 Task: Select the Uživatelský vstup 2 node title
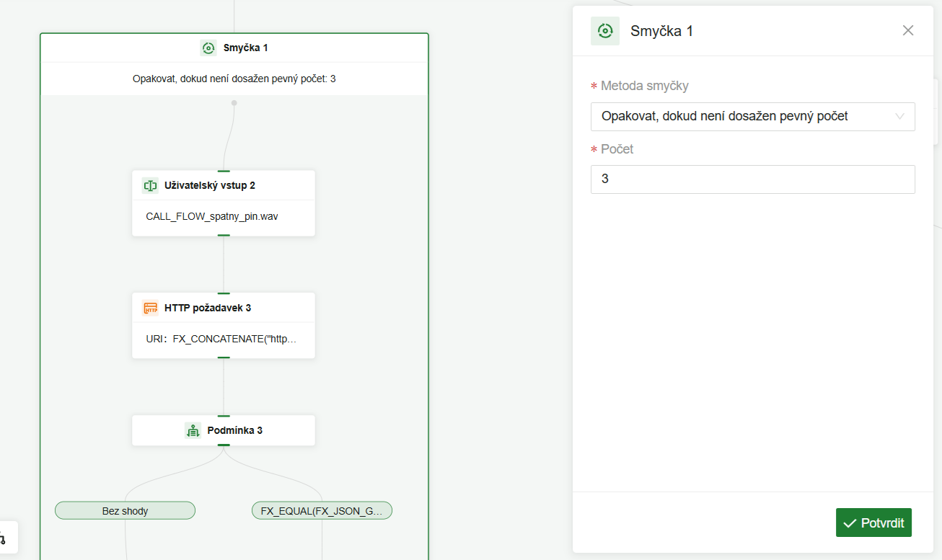(210, 185)
